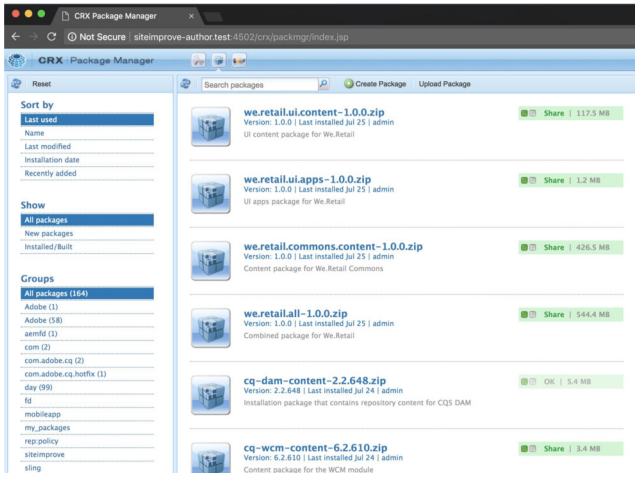Open the developer tools icon in header
Viewport: 635px width, 480px height.
tap(198, 61)
